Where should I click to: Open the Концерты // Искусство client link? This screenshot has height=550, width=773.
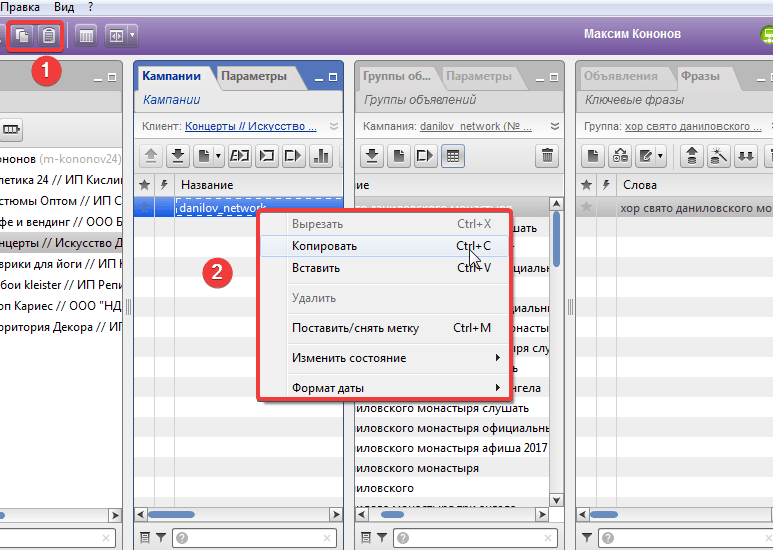(x=251, y=127)
